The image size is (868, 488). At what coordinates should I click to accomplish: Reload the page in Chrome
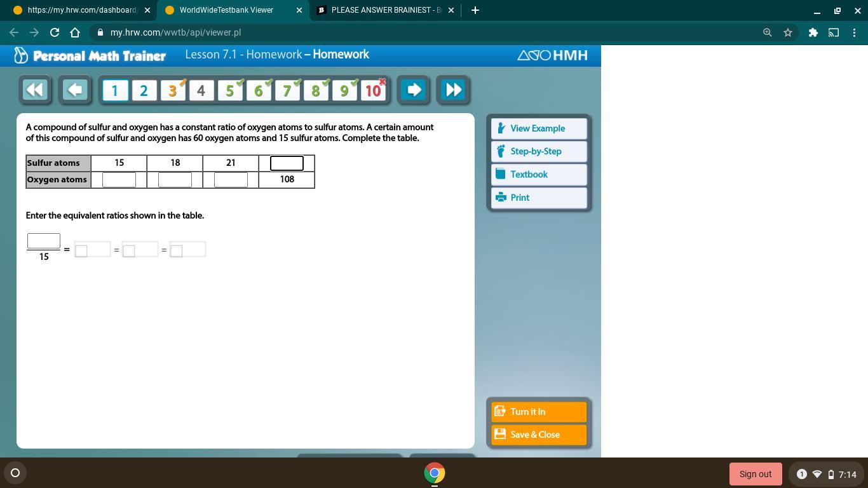coord(54,32)
